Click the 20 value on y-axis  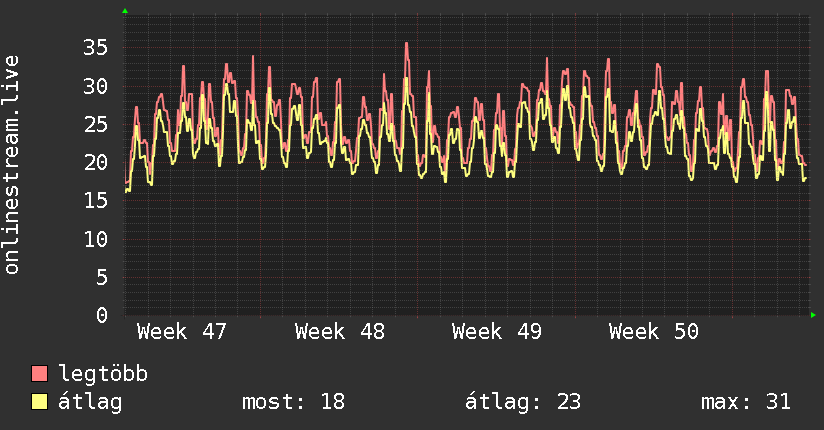pyautogui.click(x=96, y=162)
